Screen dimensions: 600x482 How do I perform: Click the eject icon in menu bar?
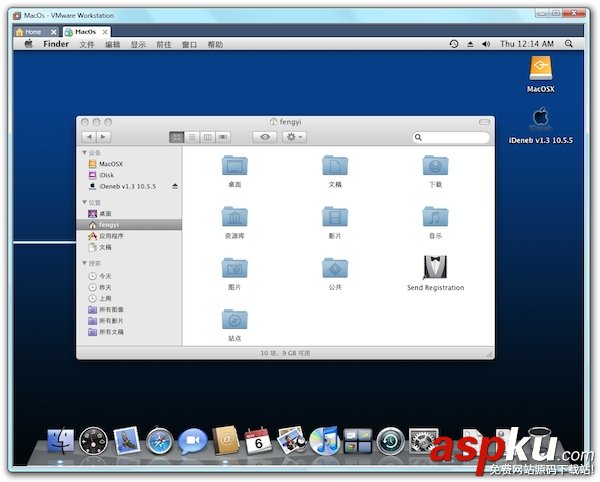click(x=470, y=44)
